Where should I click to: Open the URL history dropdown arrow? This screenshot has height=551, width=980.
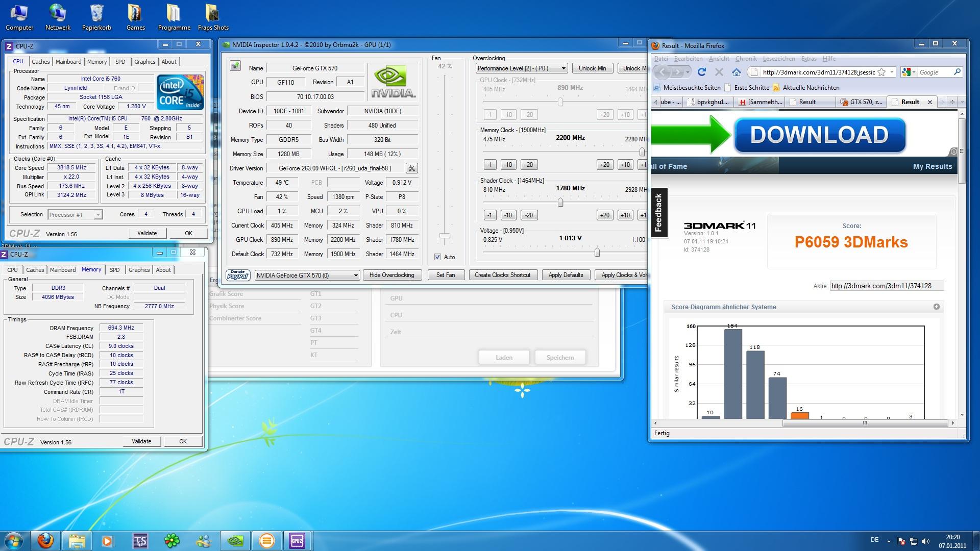pos(892,72)
